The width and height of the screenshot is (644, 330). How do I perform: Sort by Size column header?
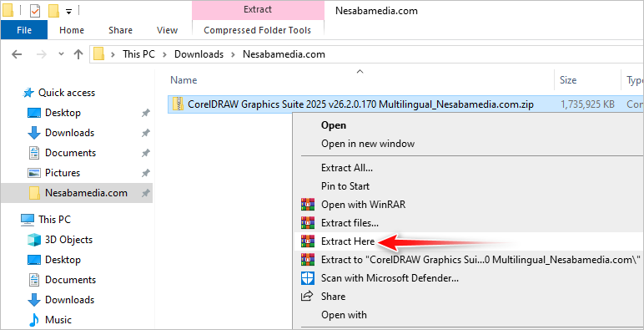tap(568, 80)
